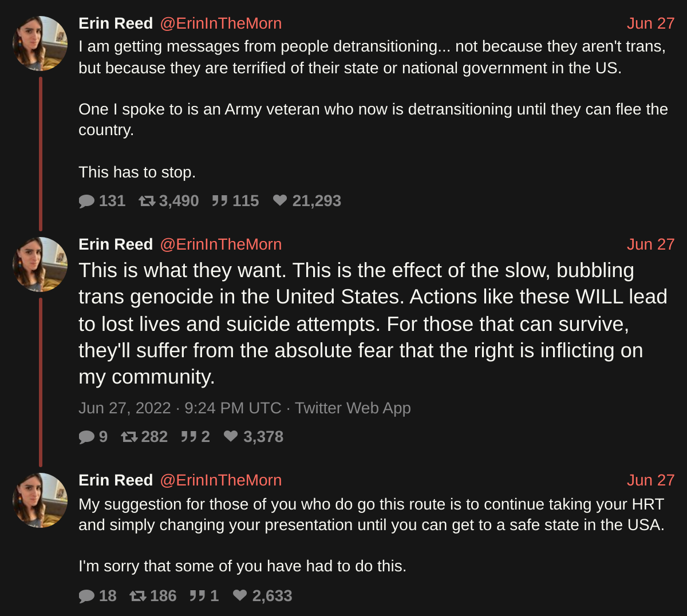Open replies via the icon showing 9
Screen dimensions: 687x616
[86, 437]
